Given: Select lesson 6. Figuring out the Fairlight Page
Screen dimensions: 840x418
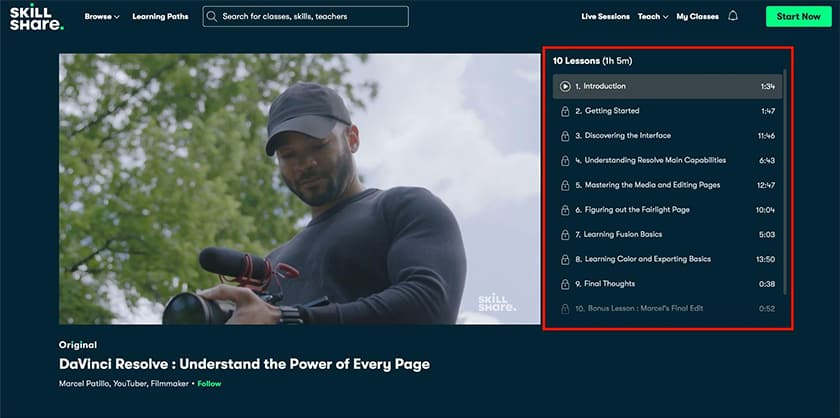Looking at the screenshot, I should 667,210.
